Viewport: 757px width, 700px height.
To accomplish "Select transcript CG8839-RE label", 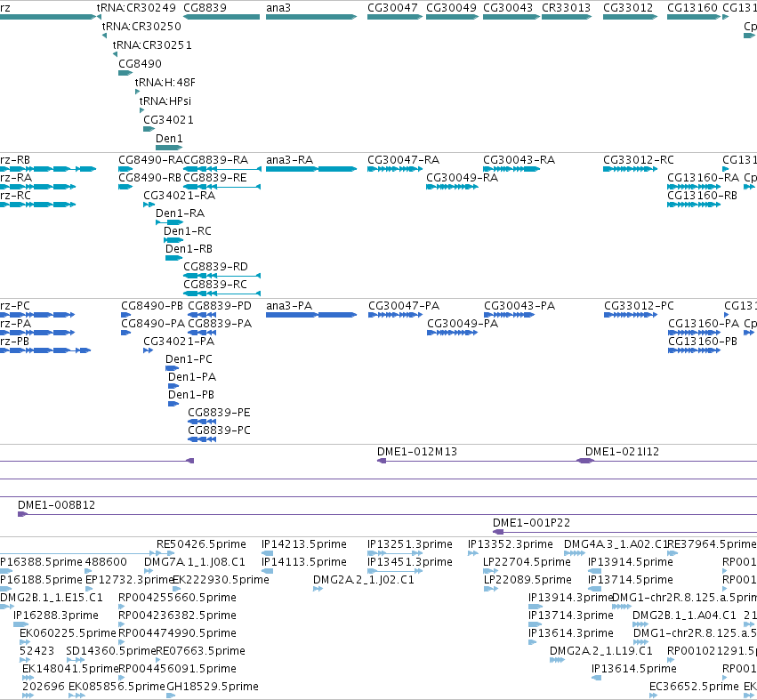I will coord(215,178).
